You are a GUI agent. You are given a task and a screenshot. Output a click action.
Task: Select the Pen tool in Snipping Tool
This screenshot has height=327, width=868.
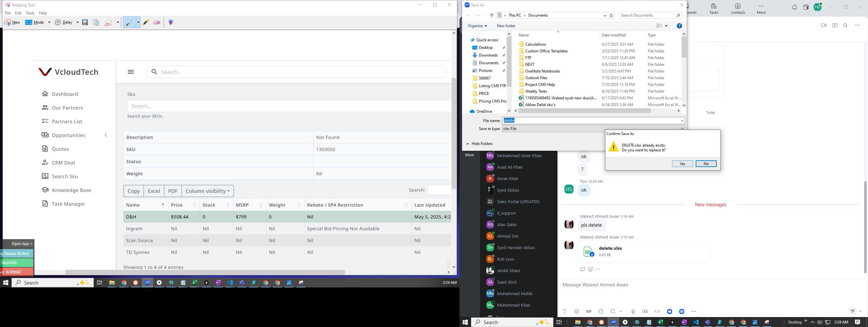coord(129,23)
